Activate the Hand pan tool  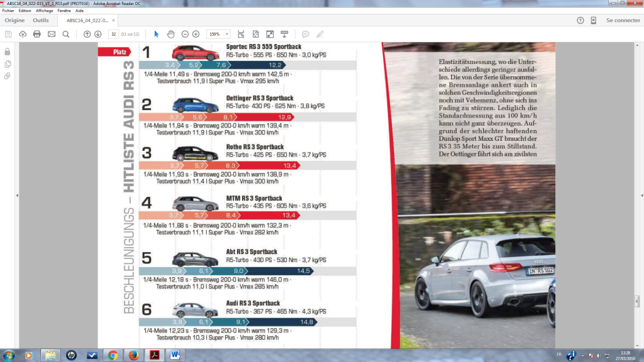click(x=171, y=34)
